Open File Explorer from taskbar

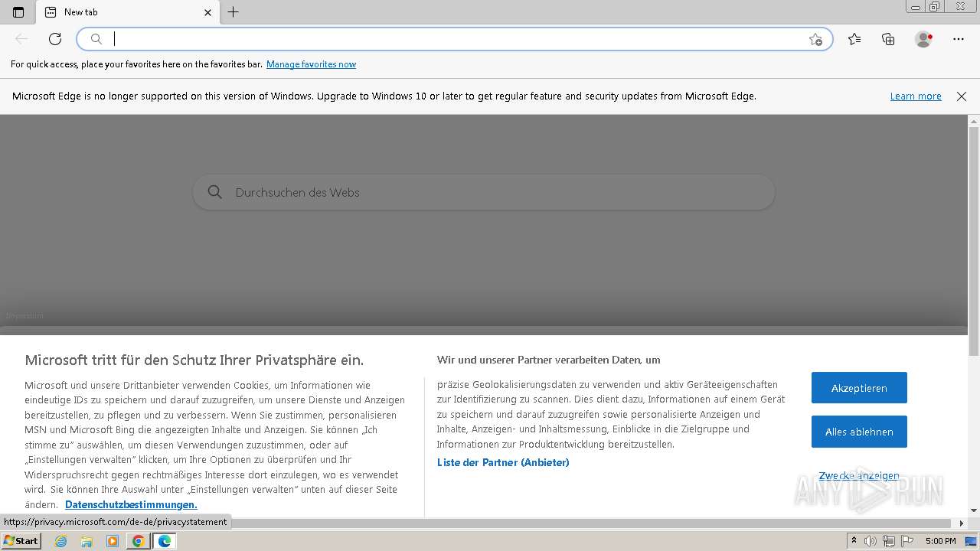87,541
